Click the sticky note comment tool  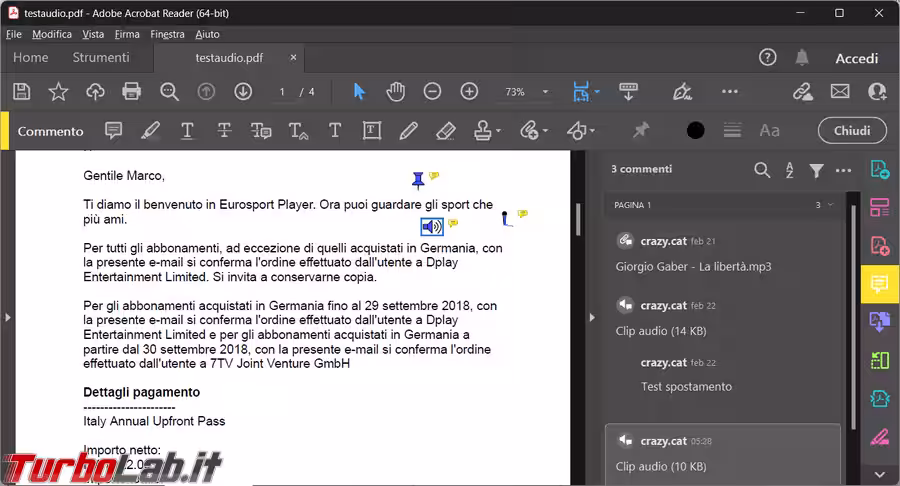114,131
